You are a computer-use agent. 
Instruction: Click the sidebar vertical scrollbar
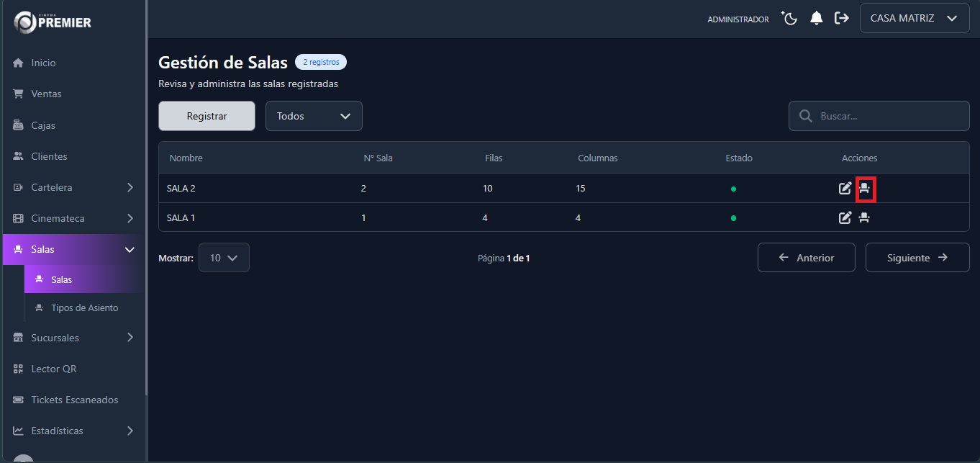point(147,216)
